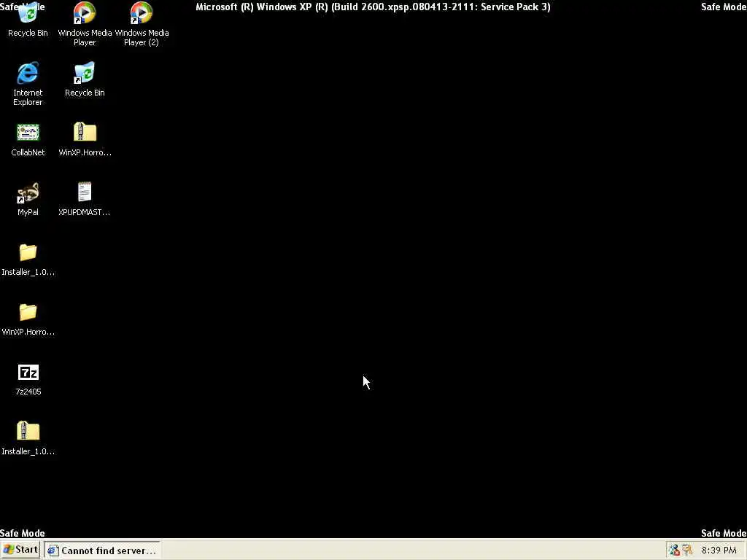Select the Windows Media Player shortcut

[85, 24]
